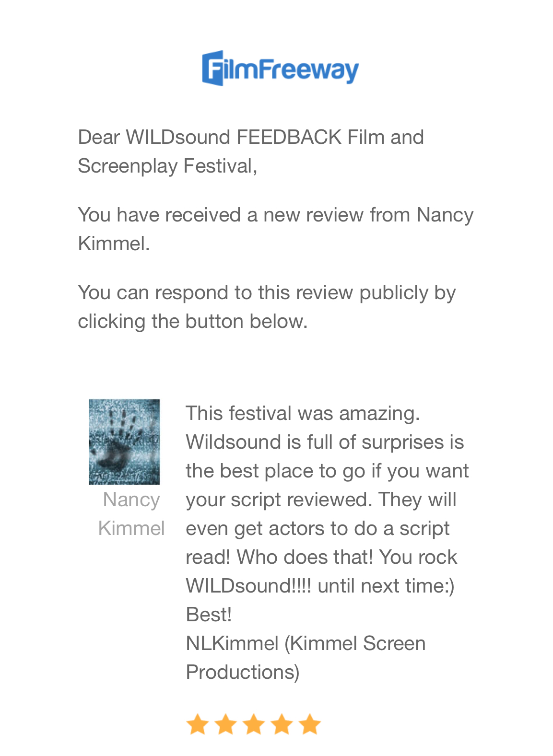The width and height of the screenshot is (553, 756).
Task: Open the handprint profile picture
Action: point(124,442)
